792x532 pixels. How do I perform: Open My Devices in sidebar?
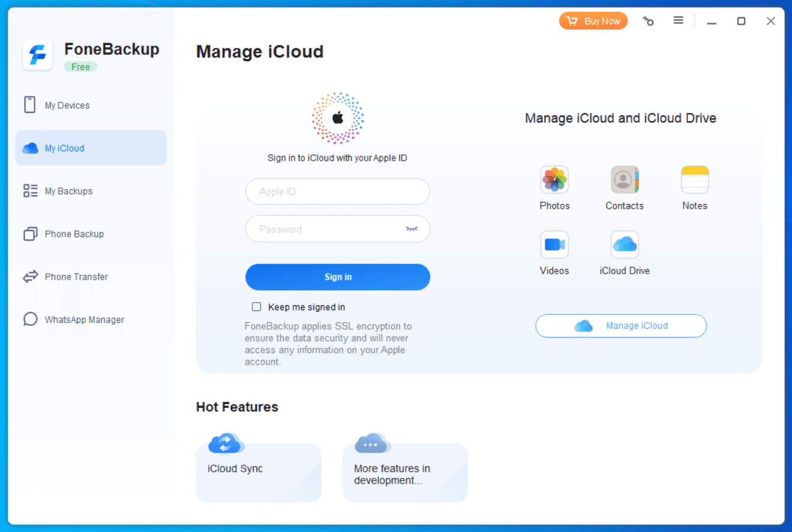(x=91, y=105)
